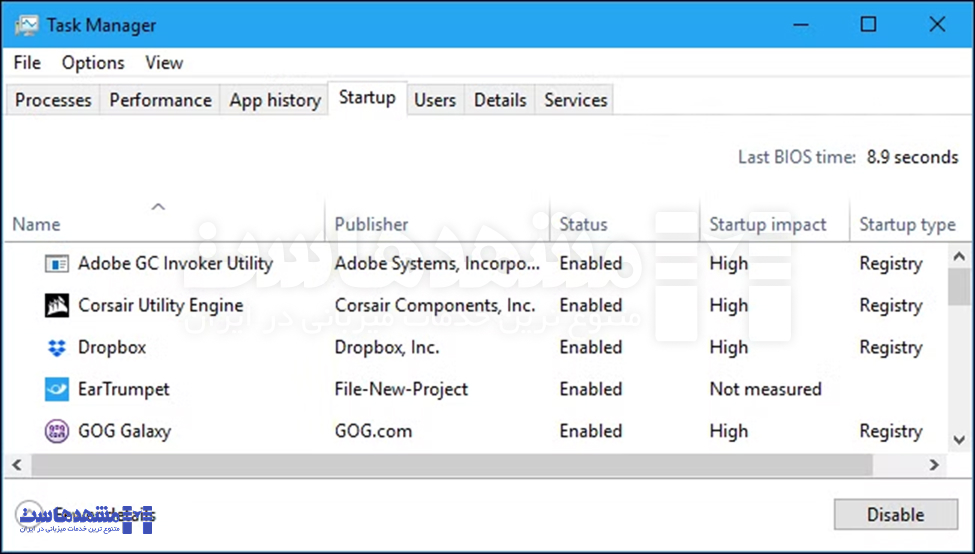Click the Dropbox logo icon

[57, 348]
